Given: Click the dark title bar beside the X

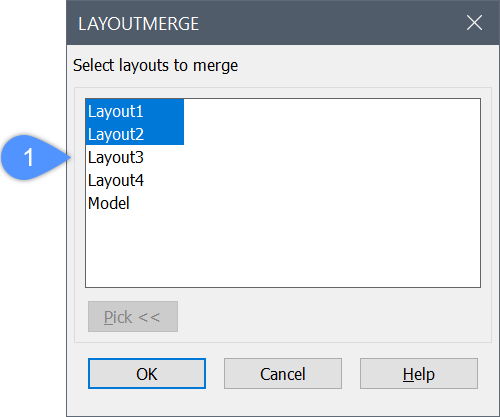Looking at the screenshot, I should click(x=332, y=23).
